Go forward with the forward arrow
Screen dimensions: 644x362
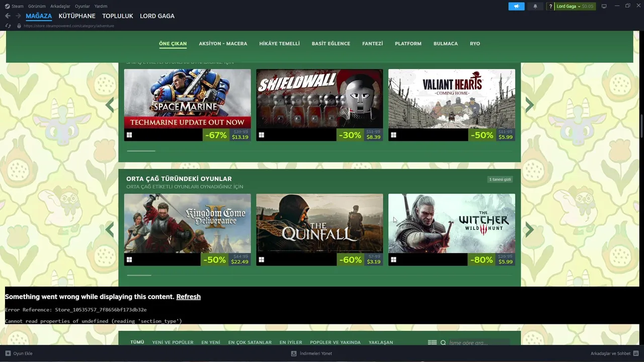[18, 16]
